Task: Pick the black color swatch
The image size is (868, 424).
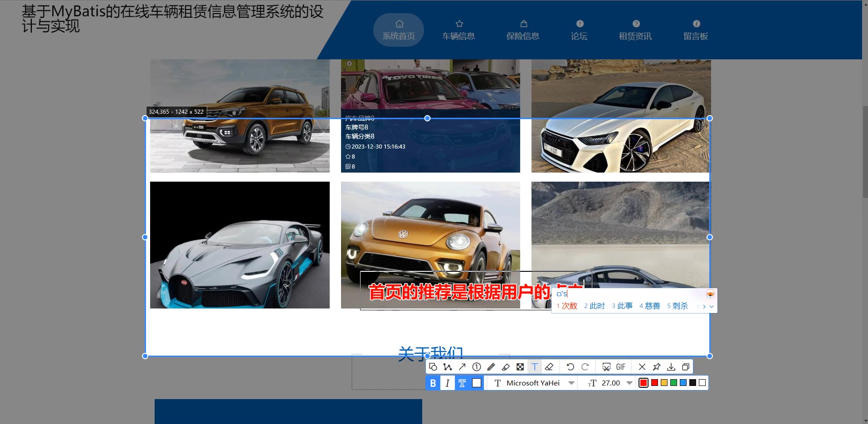Action: pos(693,383)
